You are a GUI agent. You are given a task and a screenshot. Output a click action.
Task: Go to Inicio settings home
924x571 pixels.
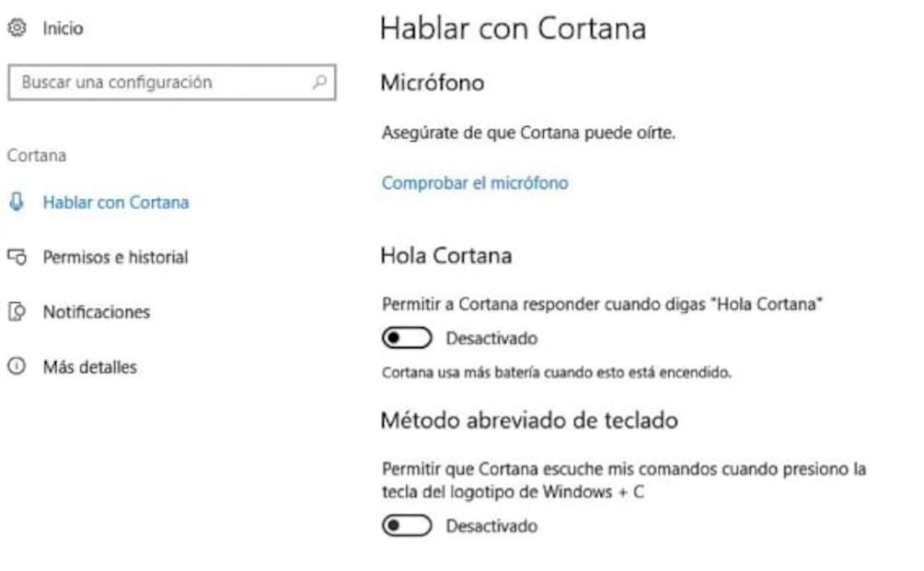coord(63,29)
